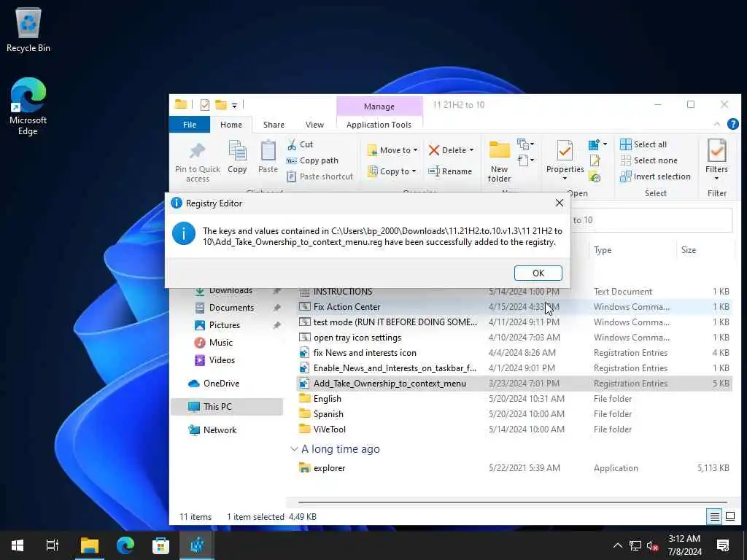Screen dimensions: 747x560
Task: Open the Copy to dropdown
Action: click(x=392, y=171)
